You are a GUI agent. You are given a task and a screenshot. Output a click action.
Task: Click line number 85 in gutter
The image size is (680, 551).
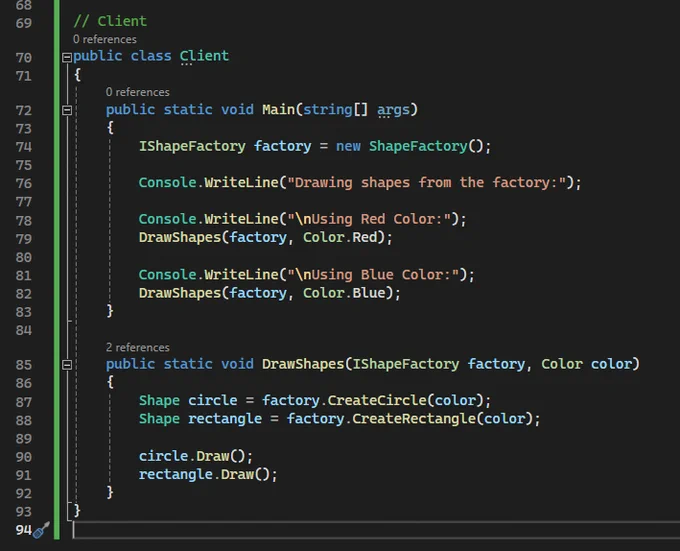(23, 365)
